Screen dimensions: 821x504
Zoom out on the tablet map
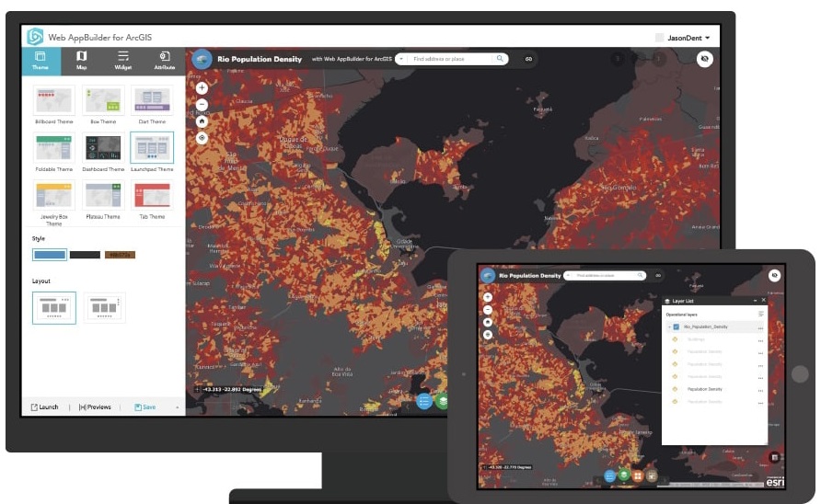click(488, 310)
